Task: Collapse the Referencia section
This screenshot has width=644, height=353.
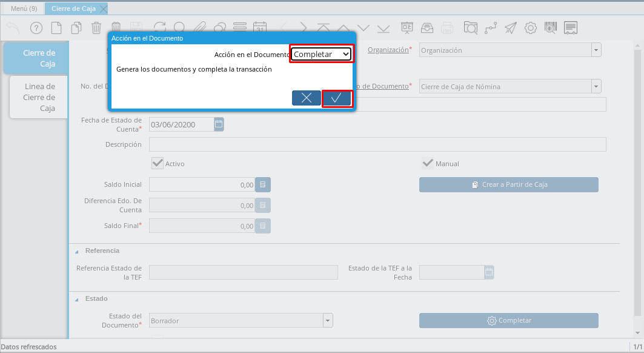Action: point(77,251)
